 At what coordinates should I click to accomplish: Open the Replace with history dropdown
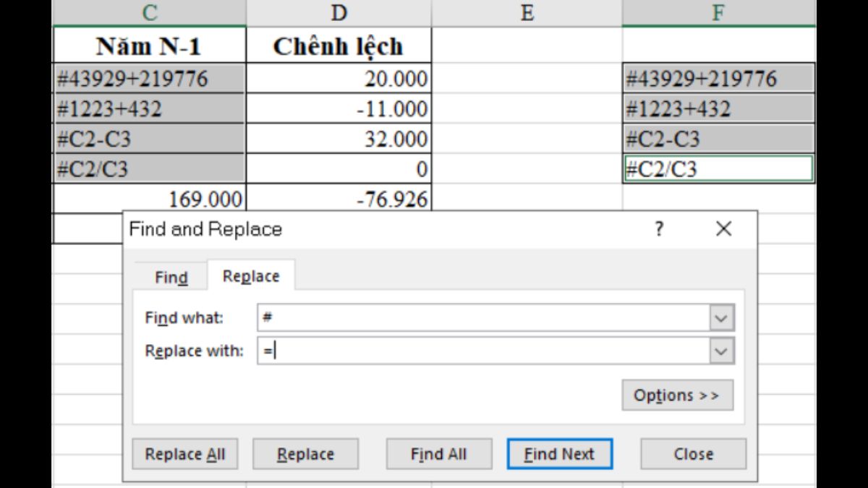click(x=720, y=351)
